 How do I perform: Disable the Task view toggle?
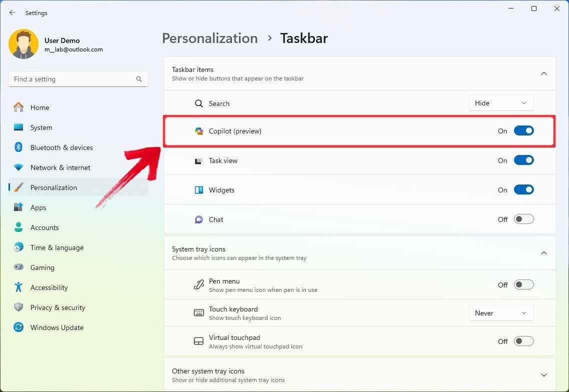pos(523,160)
